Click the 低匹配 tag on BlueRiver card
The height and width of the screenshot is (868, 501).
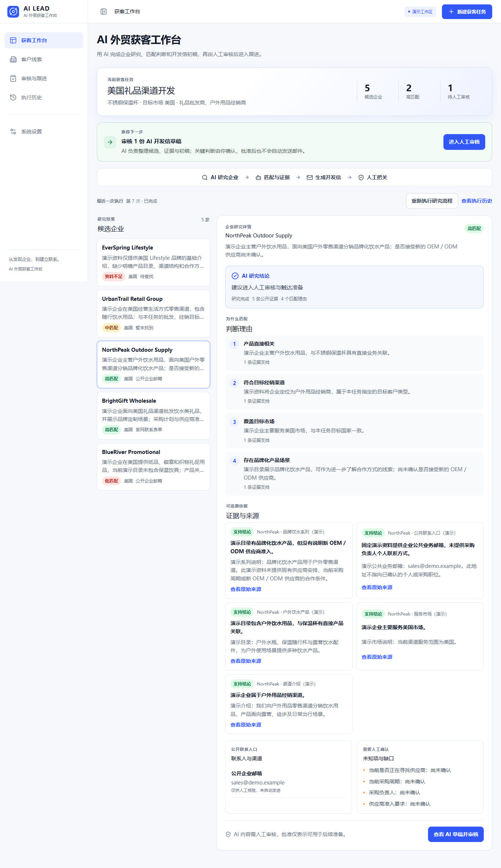[x=111, y=481]
